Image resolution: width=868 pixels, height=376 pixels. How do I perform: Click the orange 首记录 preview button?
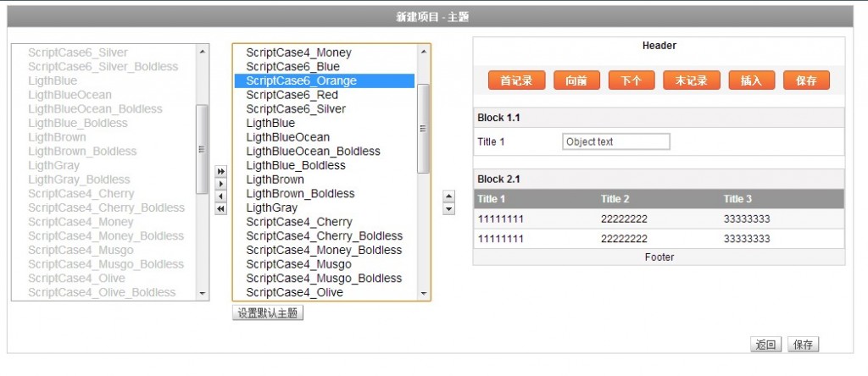[x=516, y=80]
